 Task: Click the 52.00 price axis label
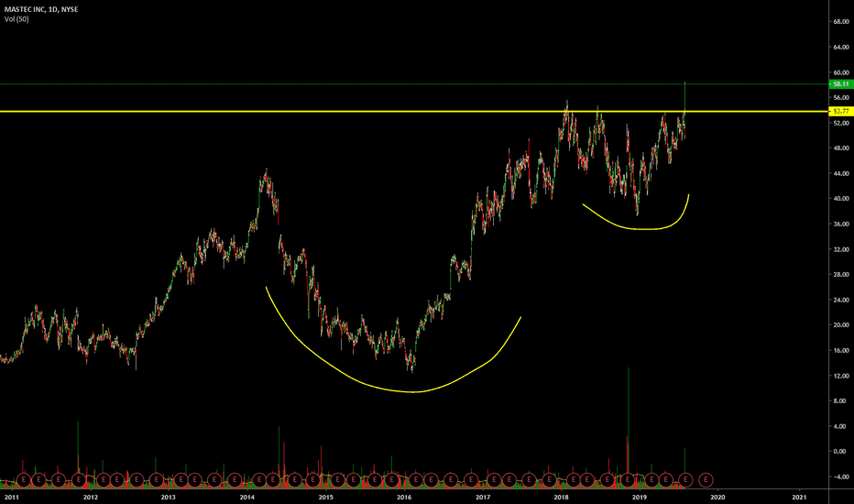(840, 123)
